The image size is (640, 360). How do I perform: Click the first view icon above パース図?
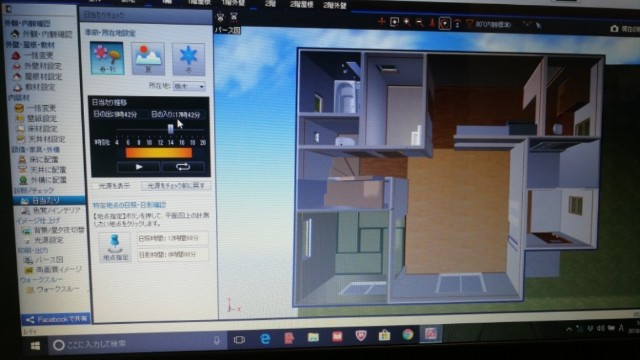click(x=221, y=17)
